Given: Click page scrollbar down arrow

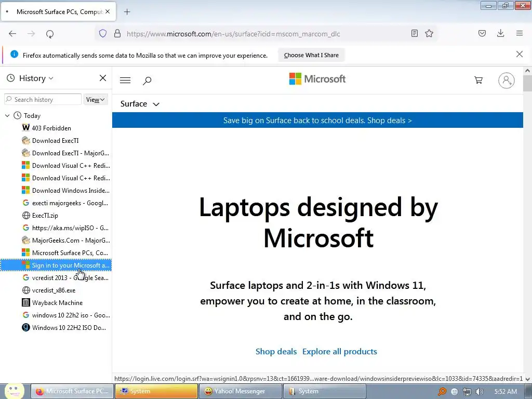Looking at the screenshot, I should [527, 379].
